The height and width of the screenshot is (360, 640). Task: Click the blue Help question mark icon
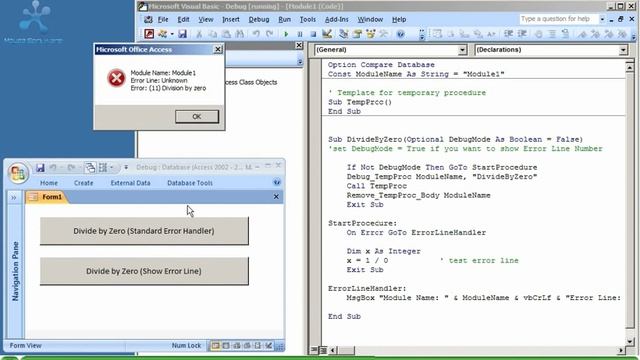pyautogui.click(x=400, y=34)
